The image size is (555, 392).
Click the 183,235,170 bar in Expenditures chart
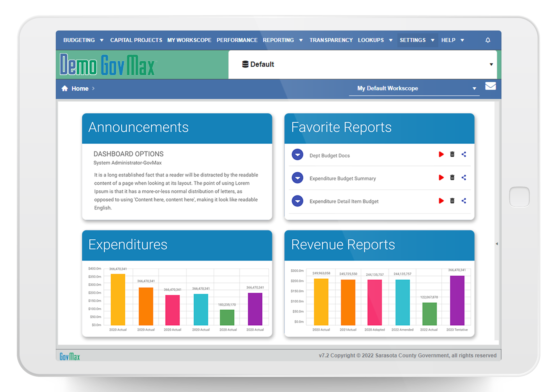(227, 318)
